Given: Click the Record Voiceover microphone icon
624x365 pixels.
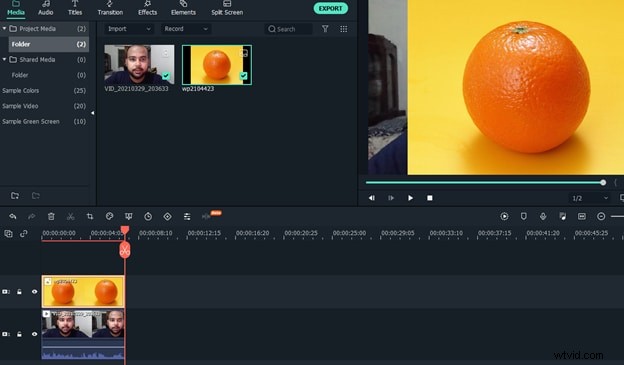Looking at the screenshot, I should (x=543, y=216).
